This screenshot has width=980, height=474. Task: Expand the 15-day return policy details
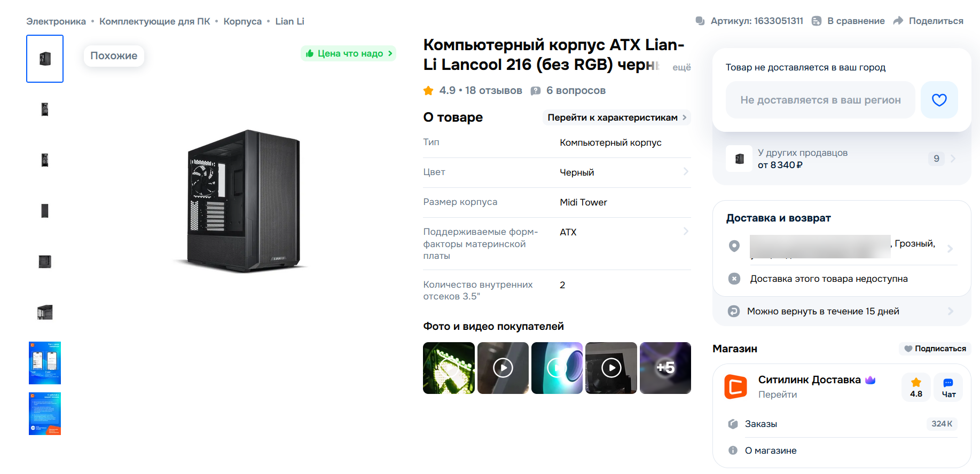click(950, 311)
